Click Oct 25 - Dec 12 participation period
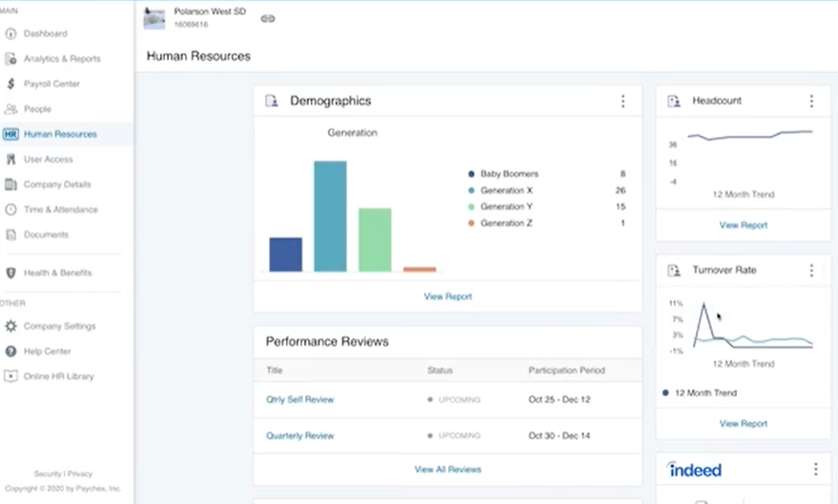838x504 pixels. (559, 399)
